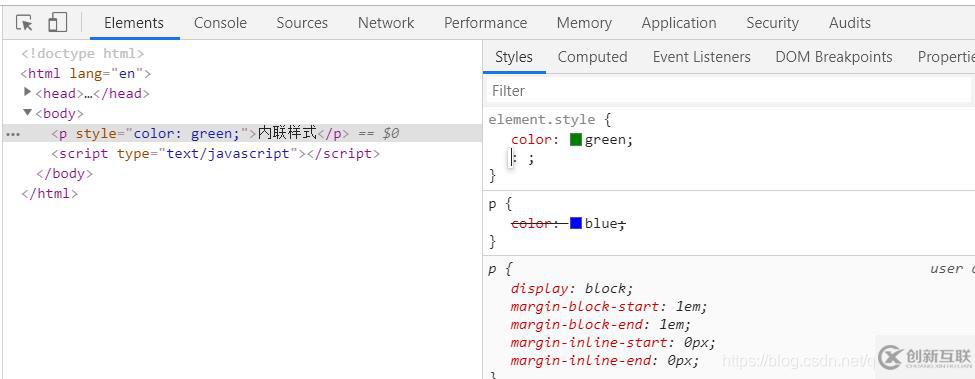975x379 pixels.
Task: Click the margin-block-start: 1em declaration
Action: [609, 306]
